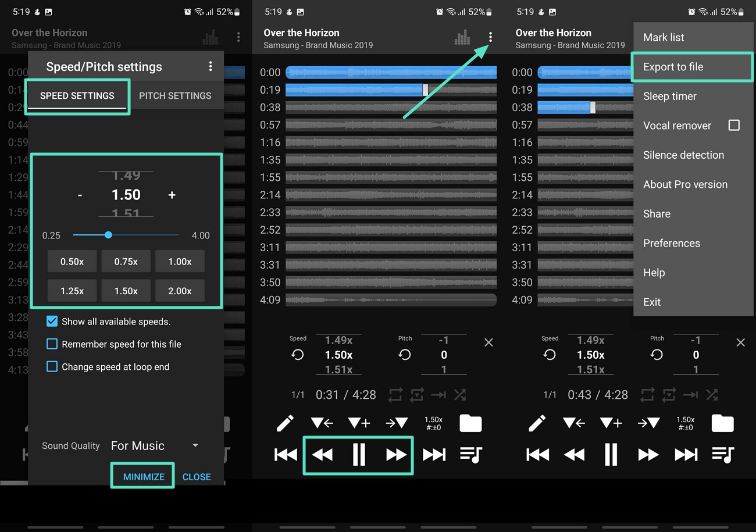Toggle marker-loop repeat icon on the 0:31 screen
The height and width of the screenshot is (532, 756).
click(x=417, y=395)
